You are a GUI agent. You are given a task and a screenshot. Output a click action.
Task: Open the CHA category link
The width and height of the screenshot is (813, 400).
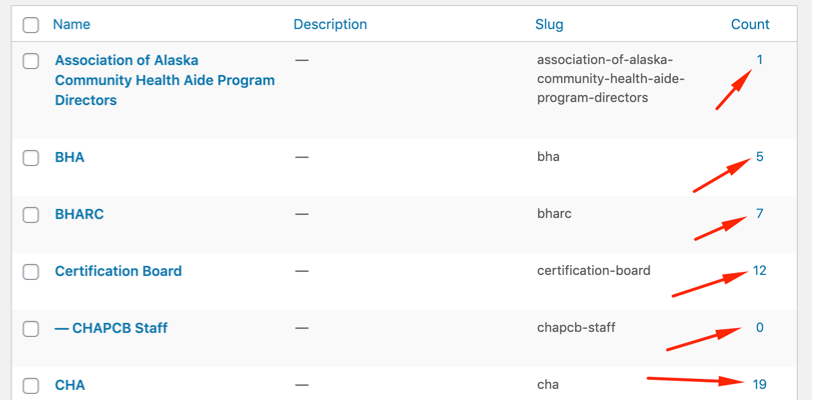[x=70, y=385]
